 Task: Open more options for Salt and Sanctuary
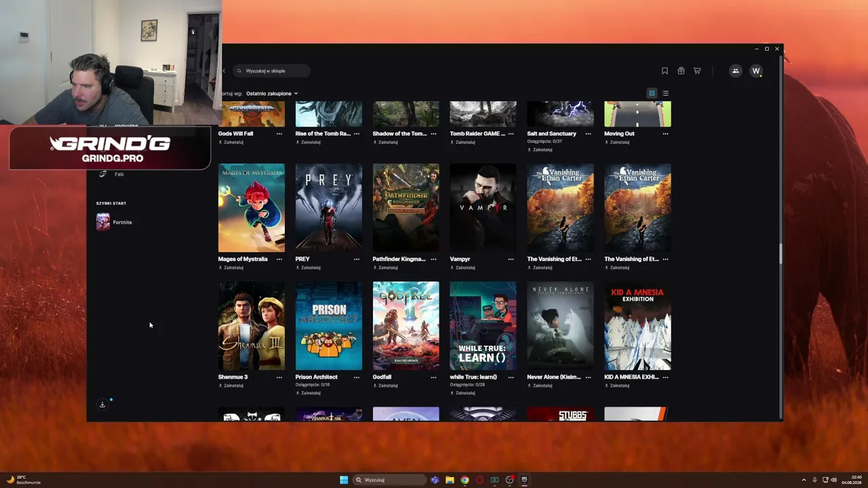(x=589, y=134)
